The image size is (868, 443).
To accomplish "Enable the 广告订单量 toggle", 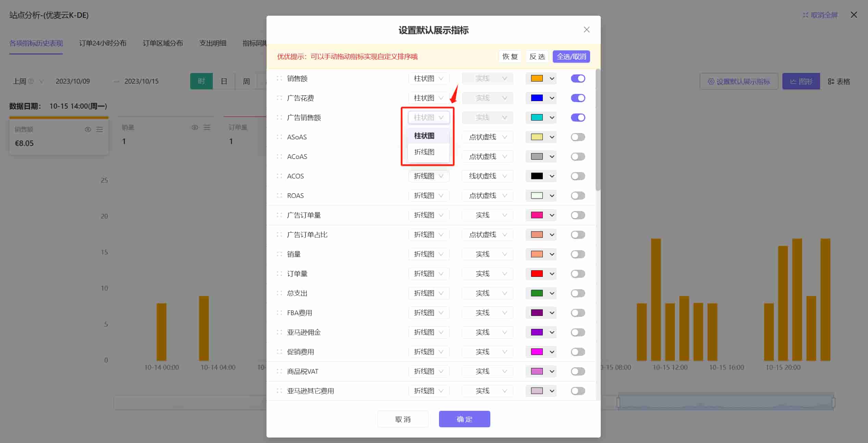I will [578, 215].
